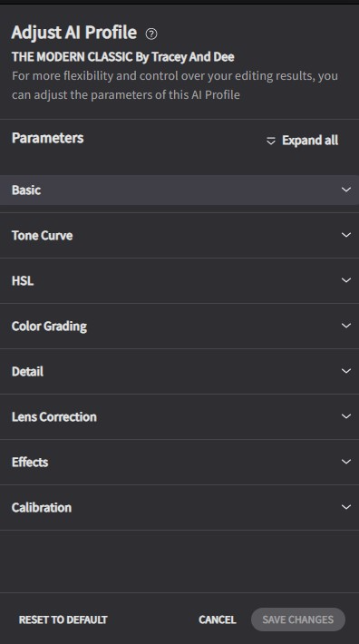The width and height of the screenshot is (359, 644).
Task: Click the double-chevron icon left of Expand all
Action: pos(271,141)
